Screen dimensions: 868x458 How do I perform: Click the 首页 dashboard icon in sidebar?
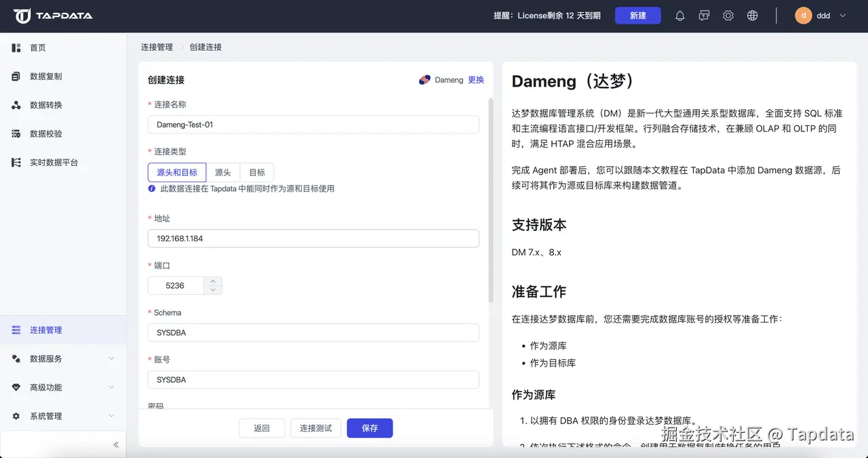click(x=16, y=48)
